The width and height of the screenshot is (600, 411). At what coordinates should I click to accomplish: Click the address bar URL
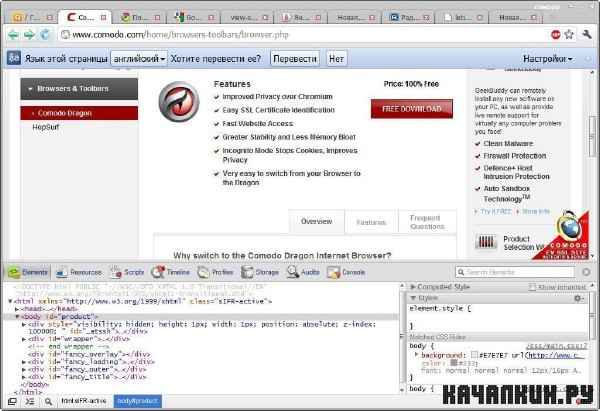pyautogui.click(x=180, y=35)
